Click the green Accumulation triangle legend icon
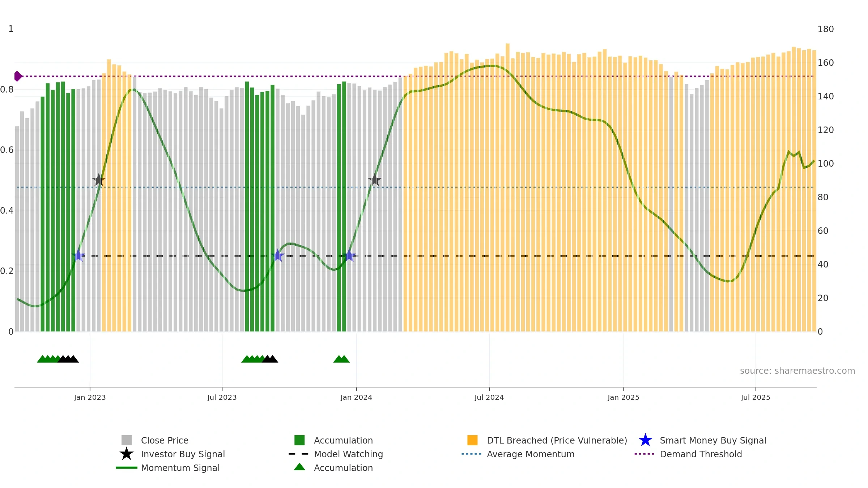Image resolution: width=868 pixels, height=488 pixels. tap(299, 467)
